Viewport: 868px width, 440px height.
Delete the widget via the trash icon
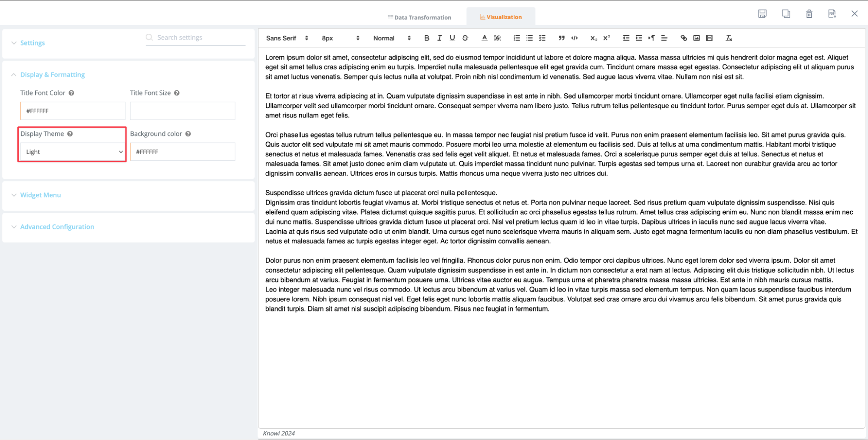click(x=809, y=13)
